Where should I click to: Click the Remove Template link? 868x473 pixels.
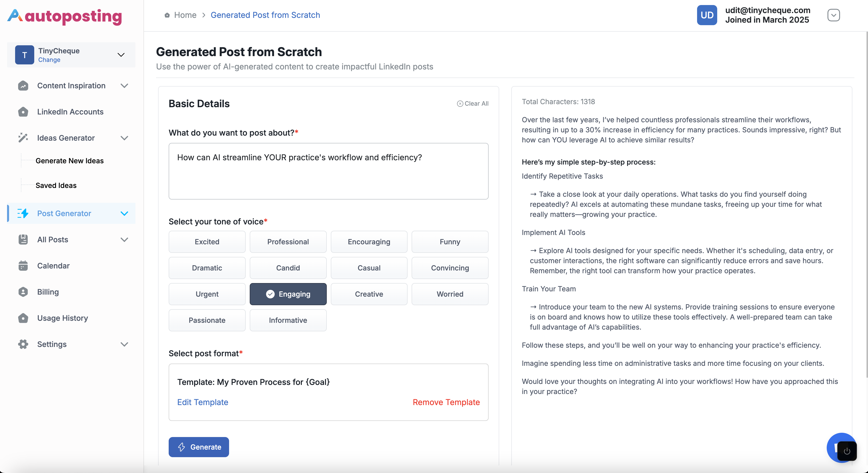tap(446, 402)
